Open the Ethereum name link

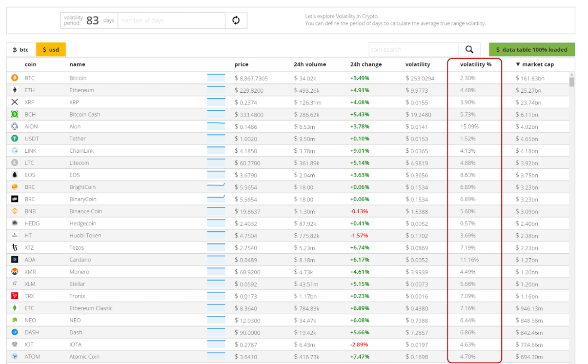point(81,90)
